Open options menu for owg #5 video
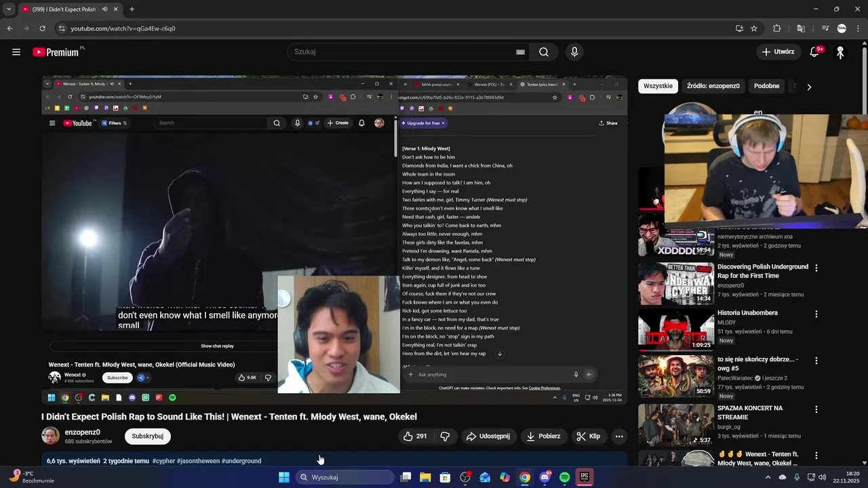The image size is (868, 488). point(816,361)
